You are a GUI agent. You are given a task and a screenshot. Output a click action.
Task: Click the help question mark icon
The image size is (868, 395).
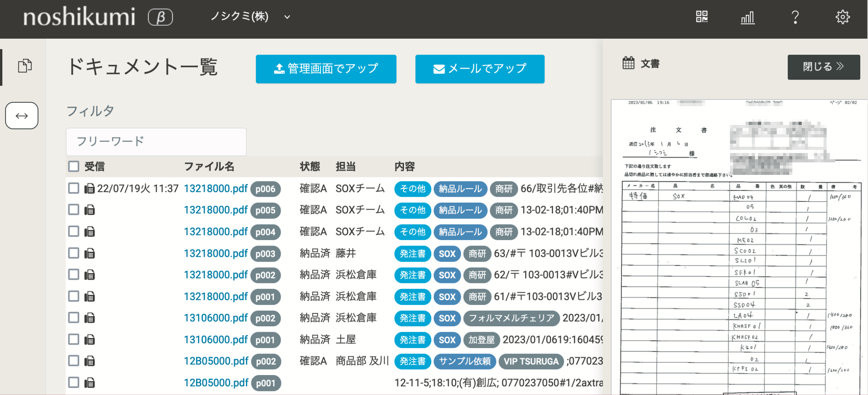click(795, 18)
